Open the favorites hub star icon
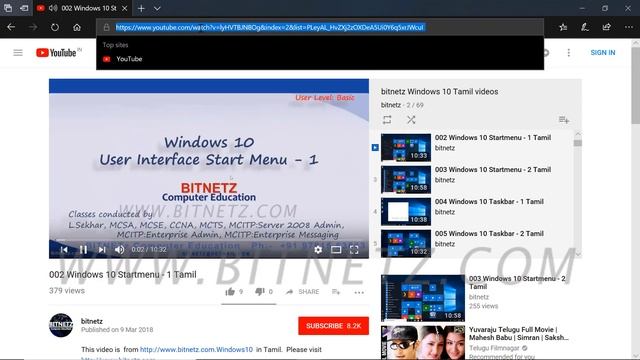This screenshot has height=360, width=640. (563, 27)
